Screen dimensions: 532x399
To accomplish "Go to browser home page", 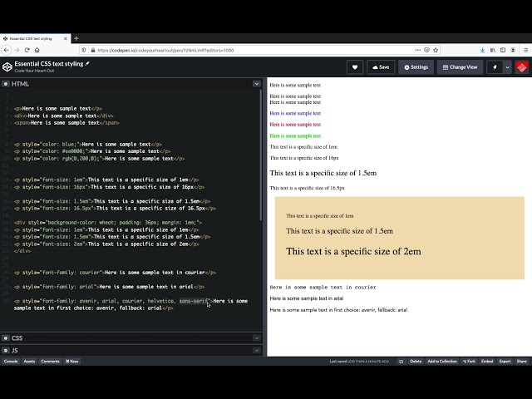I will click(x=37, y=50).
